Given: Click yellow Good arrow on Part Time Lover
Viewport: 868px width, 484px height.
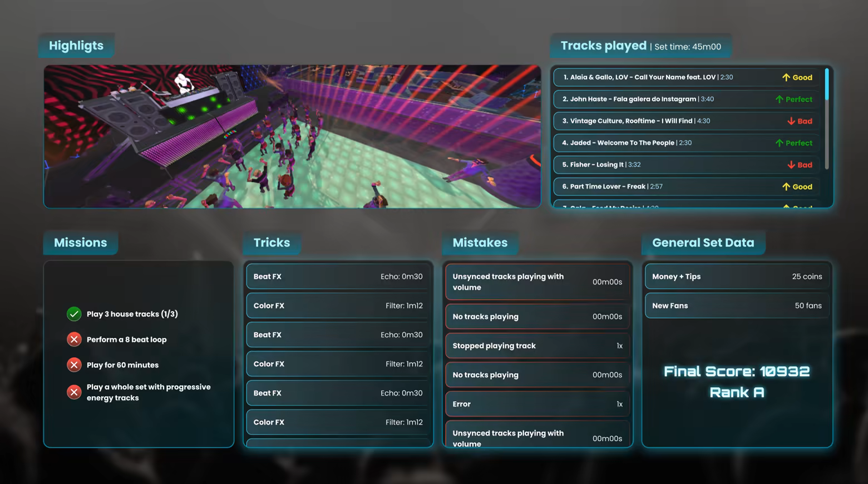Looking at the screenshot, I should tap(786, 187).
